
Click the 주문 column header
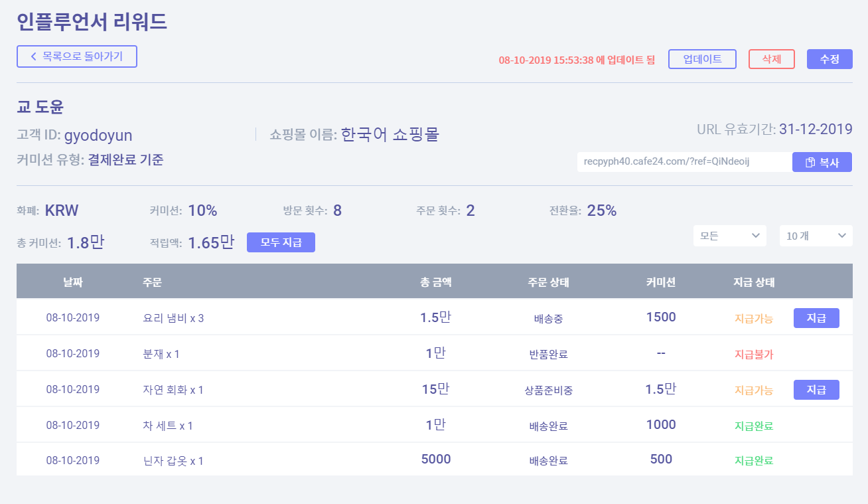[x=152, y=282]
